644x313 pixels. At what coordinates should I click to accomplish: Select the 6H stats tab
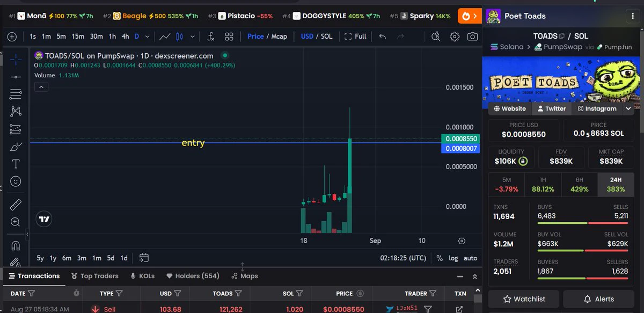click(x=579, y=185)
